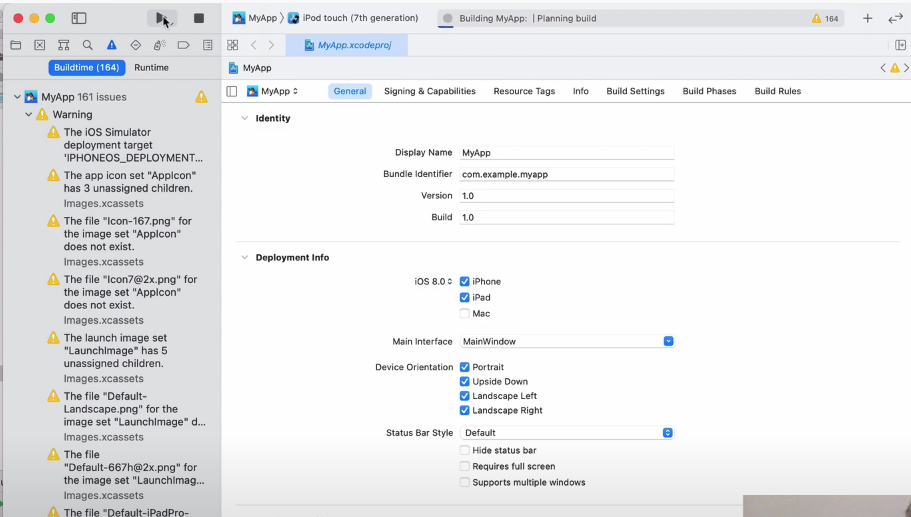This screenshot has height=517, width=911.
Task: Collapse MyApp 161 issues tree row
Action: (x=17, y=97)
